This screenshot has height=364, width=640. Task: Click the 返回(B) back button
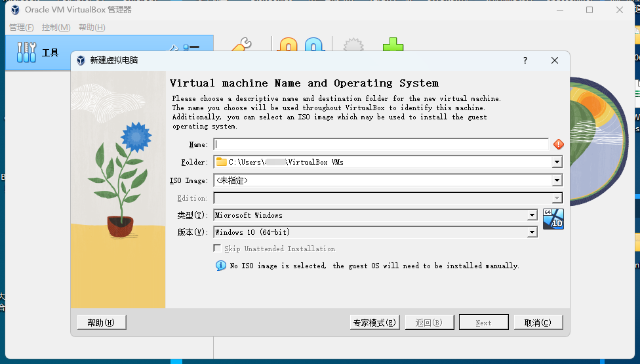coord(430,323)
